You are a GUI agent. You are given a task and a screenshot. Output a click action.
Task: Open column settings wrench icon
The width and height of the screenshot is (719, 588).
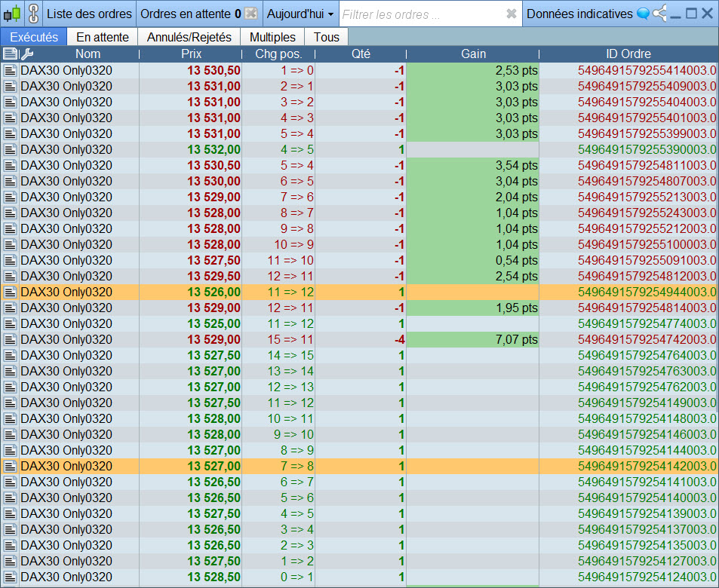click(x=26, y=54)
